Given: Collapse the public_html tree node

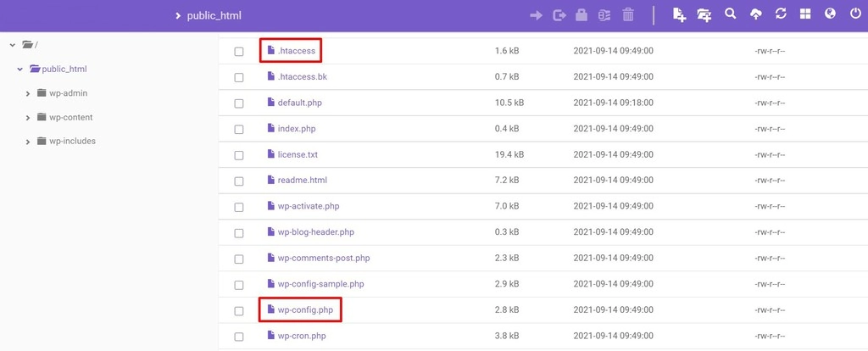Looking at the screenshot, I should click(19, 70).
